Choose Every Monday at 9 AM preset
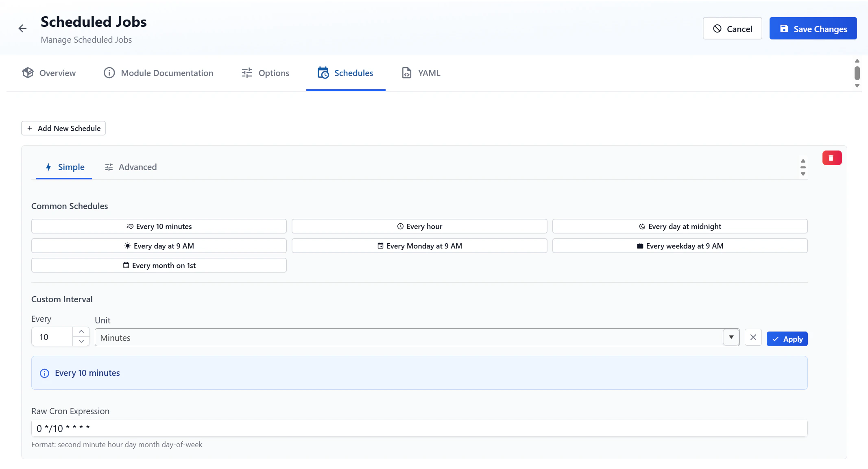868x469 pixels. click(419, 246)
